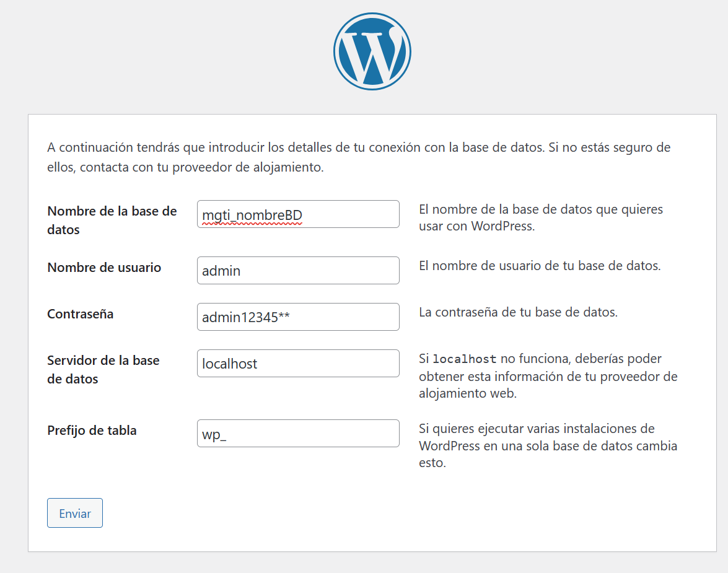Click the 'Nombre de la base de datos' label
This screenshot has width=728, height=573.
(112, 220)
